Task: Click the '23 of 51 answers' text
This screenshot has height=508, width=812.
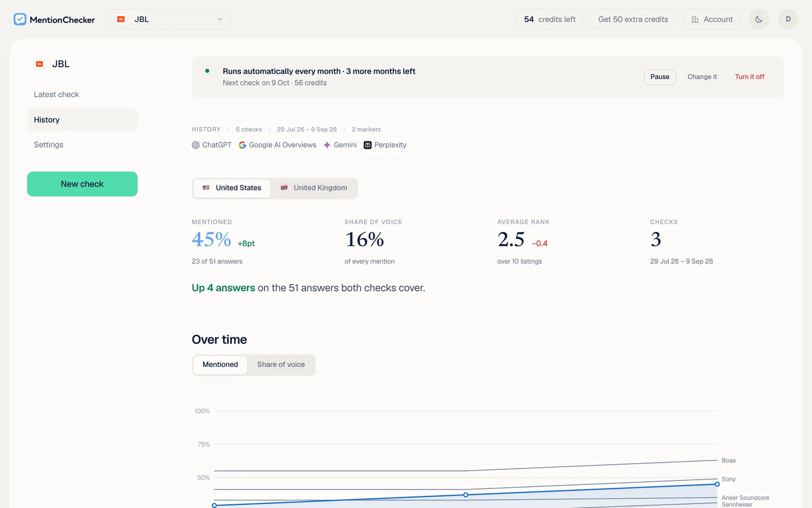Action: click(x=217, y=261)
